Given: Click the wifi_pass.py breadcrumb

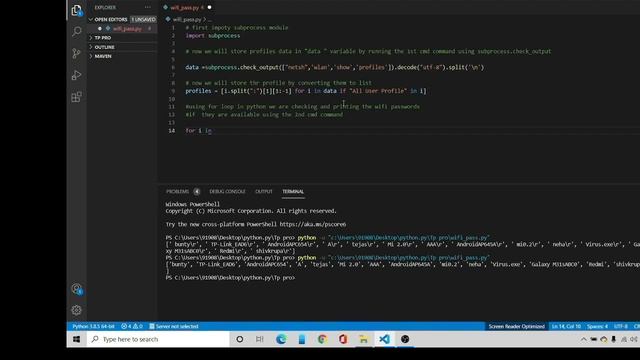Looking at the screenshot, I should tap(187, 19).
